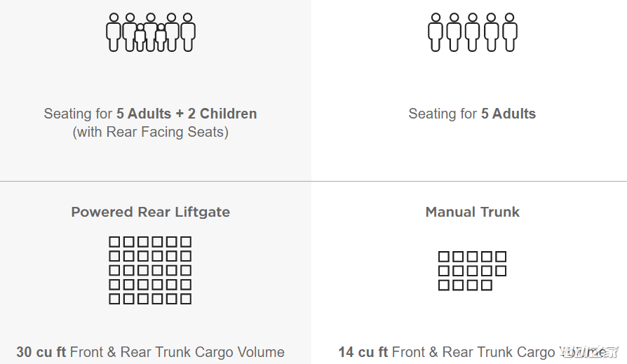Click leftmost adult figure in family icon
The image size is (627, 364).
[114, 32]
